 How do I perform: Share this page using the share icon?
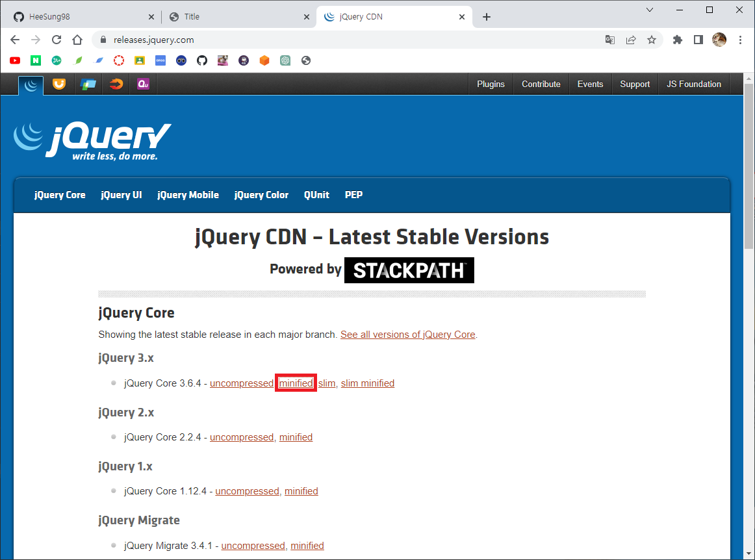point(631,40)
